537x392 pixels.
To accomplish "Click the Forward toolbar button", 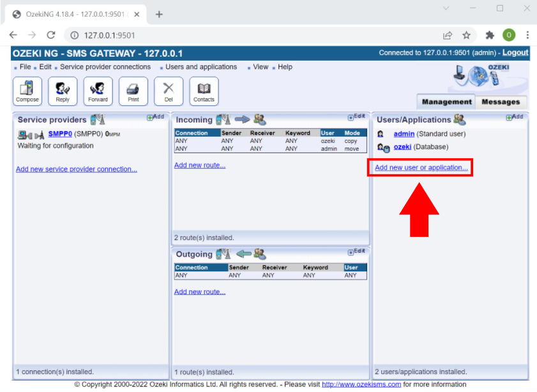I will [98, 91].
